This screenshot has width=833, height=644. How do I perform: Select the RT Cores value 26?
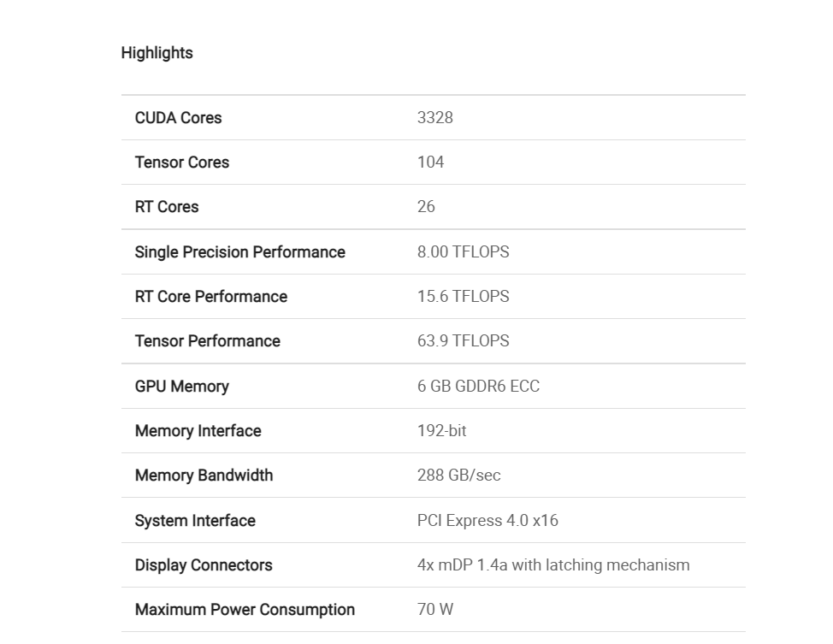click(426, 207)
